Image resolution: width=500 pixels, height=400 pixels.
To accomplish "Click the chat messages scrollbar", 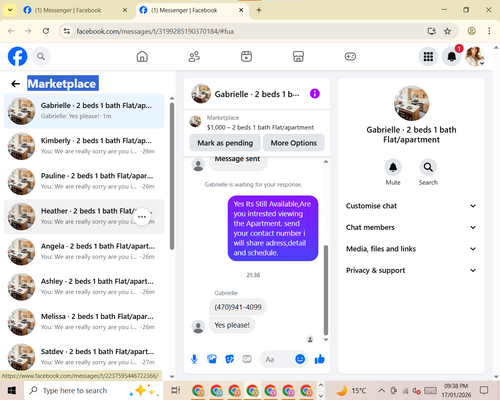I will [x=326, y=290].
